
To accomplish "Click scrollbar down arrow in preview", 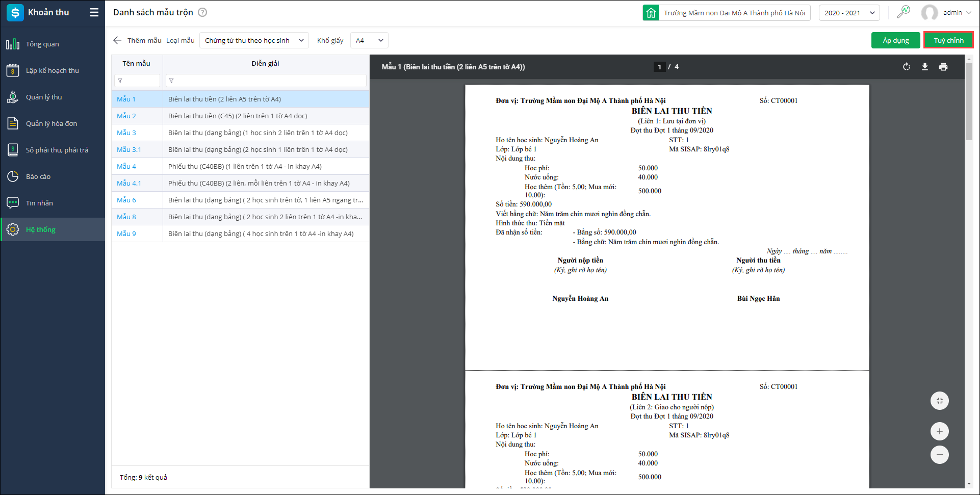I will 969,484.
